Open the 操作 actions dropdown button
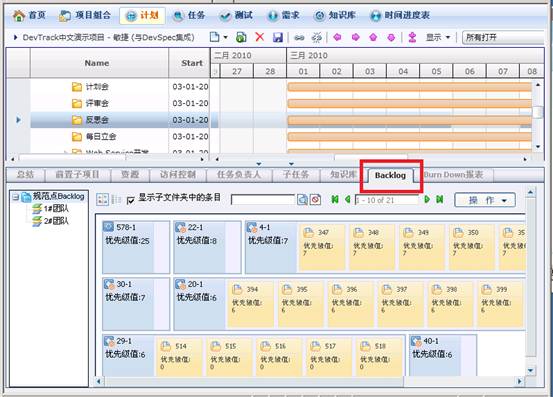553x397 pixels. (x=485, y=200)
